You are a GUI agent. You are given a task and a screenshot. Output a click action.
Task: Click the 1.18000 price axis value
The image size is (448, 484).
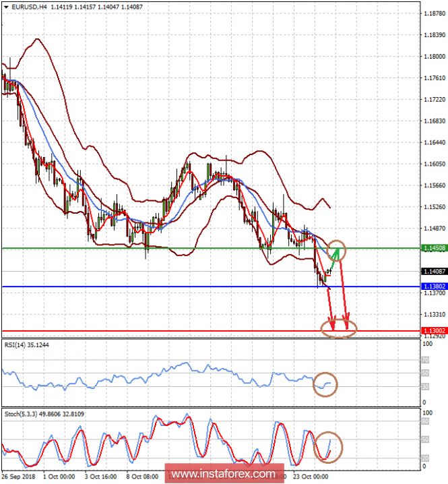click(435, 57)
